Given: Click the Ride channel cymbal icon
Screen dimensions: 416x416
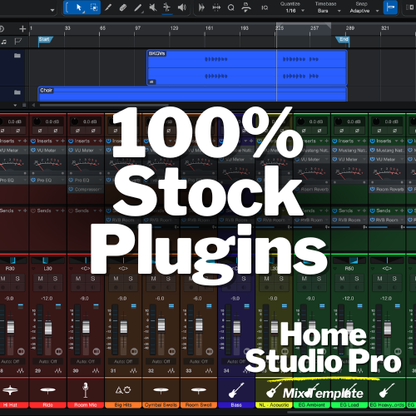Looking at the screenshot, I should click(x=48, y=390).
